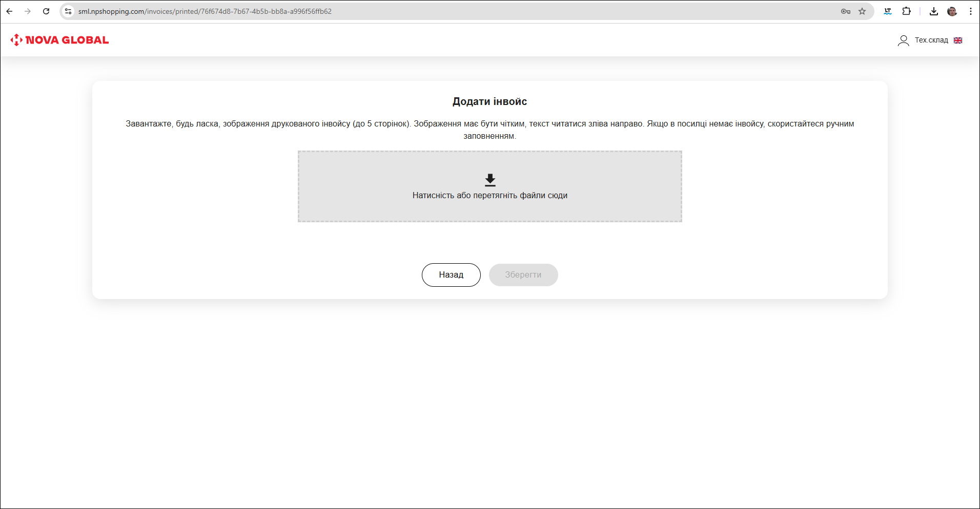
Task: Go back to the previous browser page
Action: (9, 11)
